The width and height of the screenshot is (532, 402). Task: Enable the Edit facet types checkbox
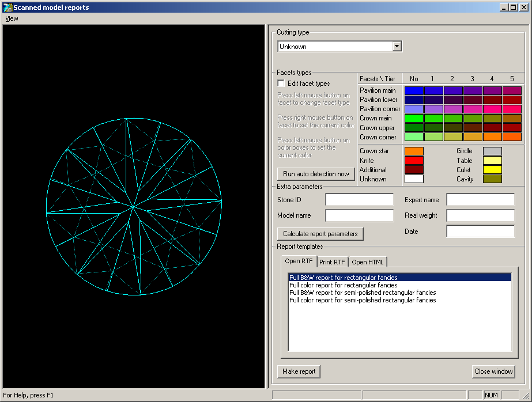281,84
